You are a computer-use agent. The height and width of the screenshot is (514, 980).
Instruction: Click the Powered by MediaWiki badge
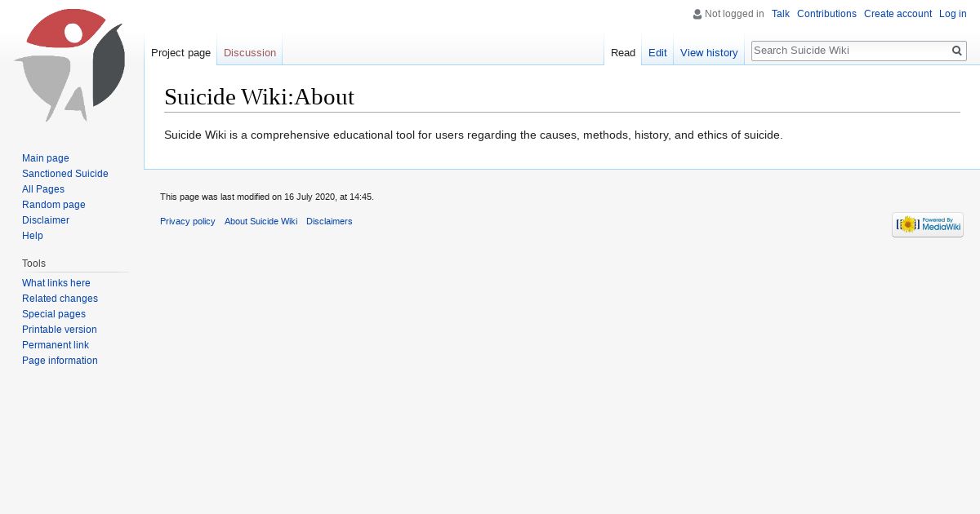928,225
